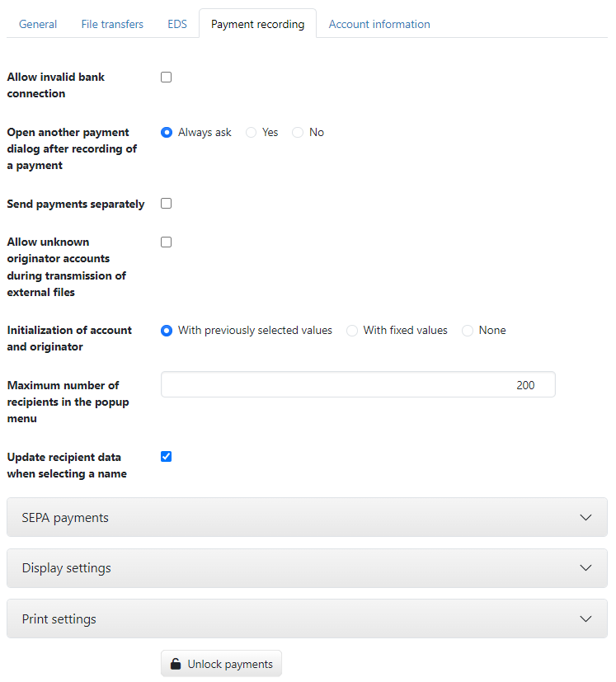Enable Allow invalid bank connection checkbox

[x=167, y=77]
